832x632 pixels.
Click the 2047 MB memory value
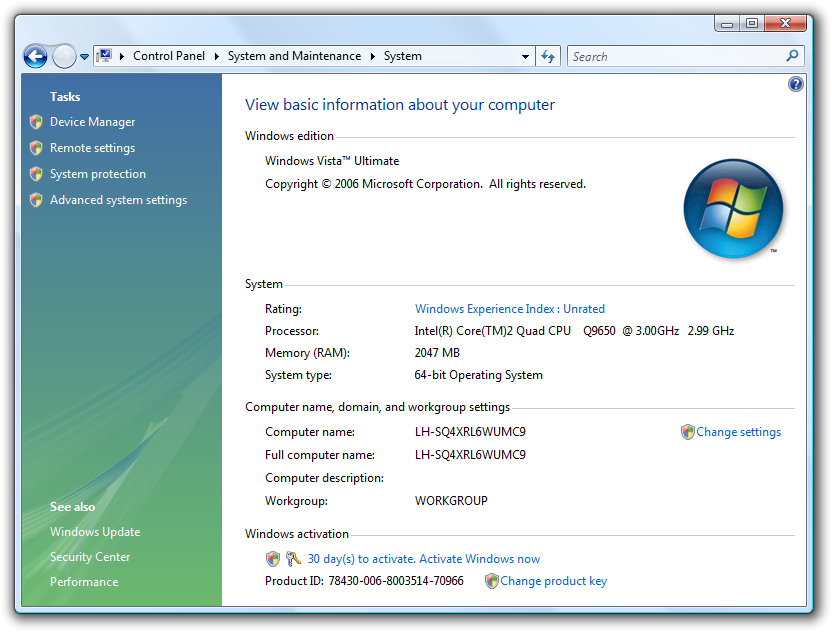click(x=437, y=352)
